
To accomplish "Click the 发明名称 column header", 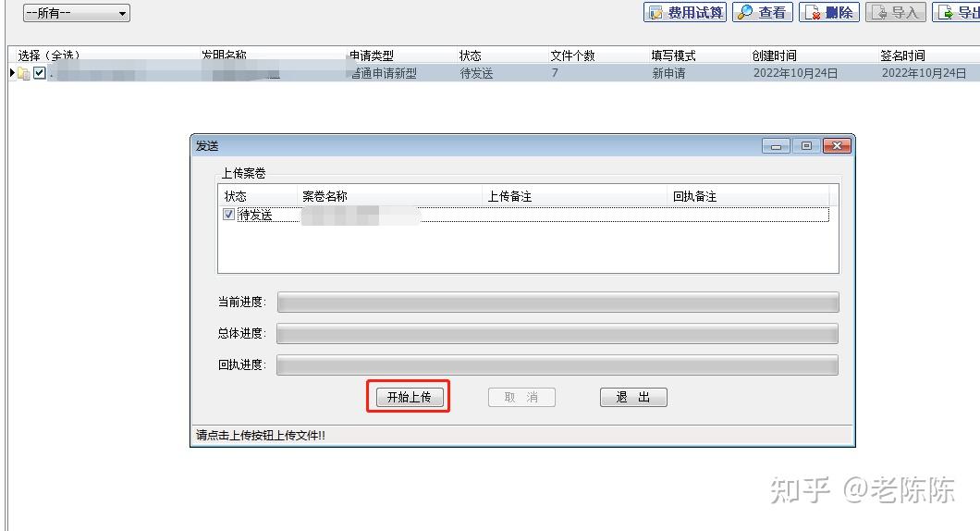I will [224, 56].
